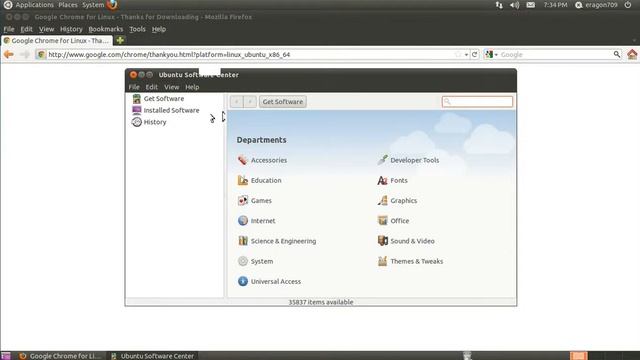Expand the URL history dropdown arrow

[x=466, y=55]
